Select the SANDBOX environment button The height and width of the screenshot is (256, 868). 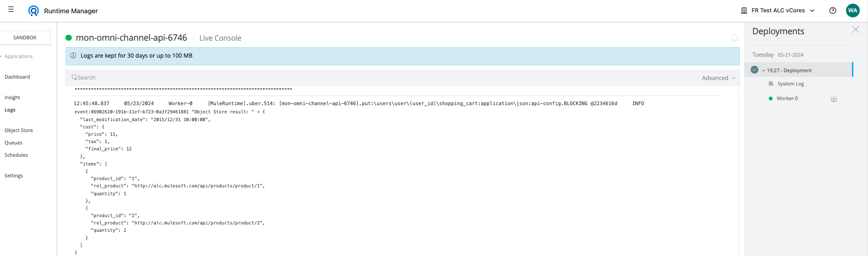tap(25, 37)
